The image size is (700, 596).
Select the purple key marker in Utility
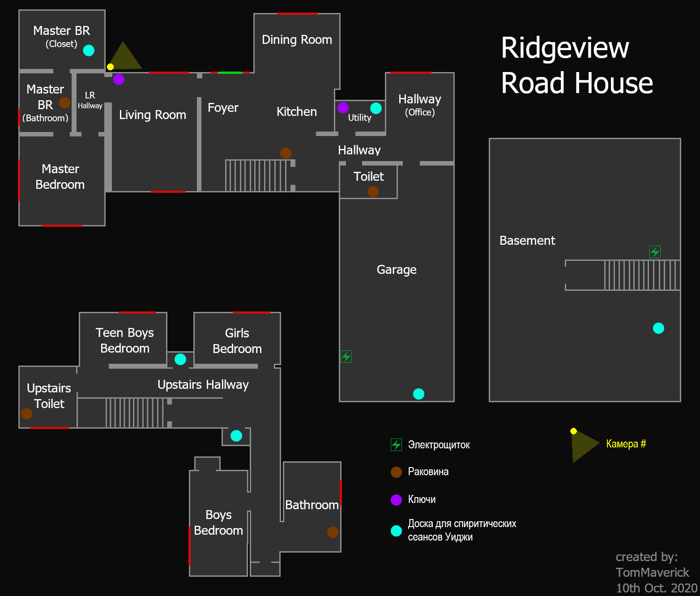(x=343, y=107)
